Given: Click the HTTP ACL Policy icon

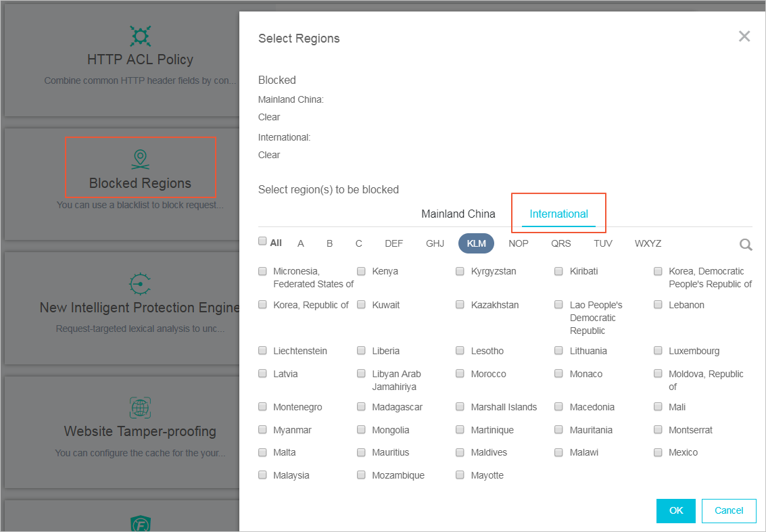Looking at the screenshot, I should point(140,36).
